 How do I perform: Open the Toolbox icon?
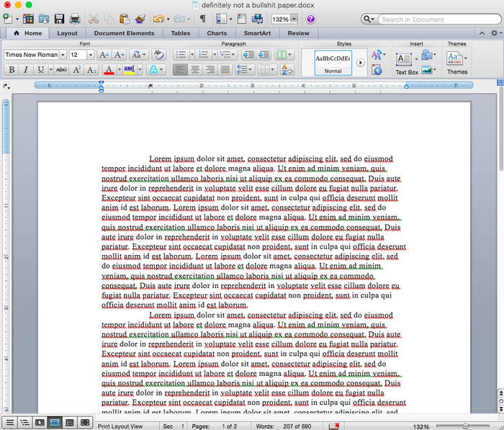(x=241, y=19)
